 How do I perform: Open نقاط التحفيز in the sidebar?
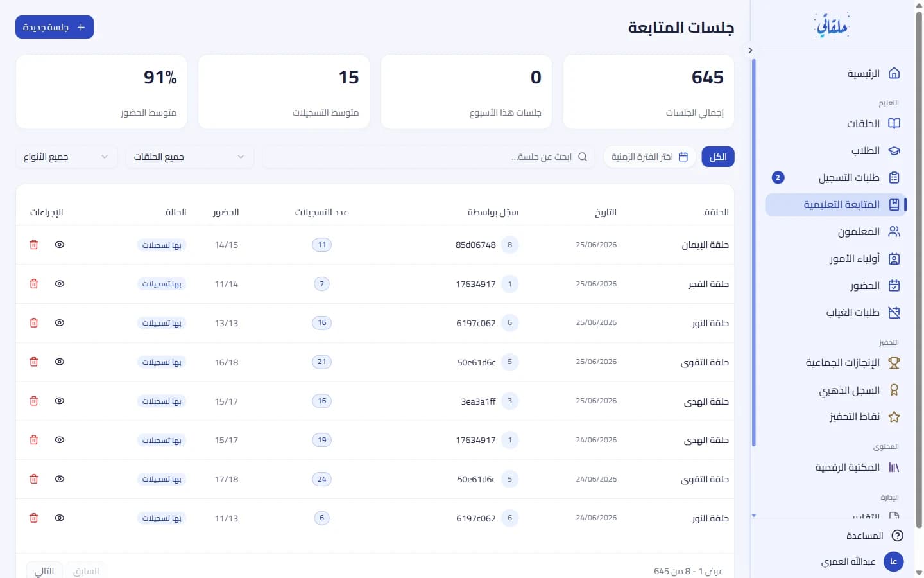click(x=835, y=417)
